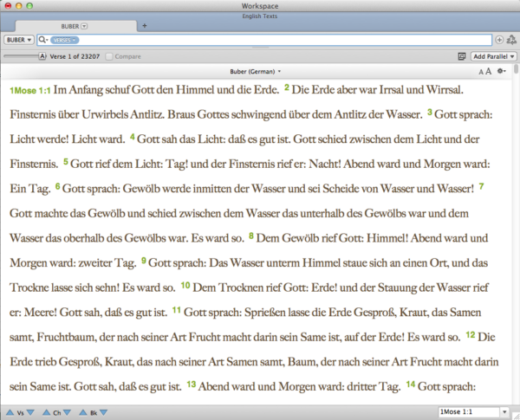Click the vertical scrollbar thumb

(x=516, y=69)
